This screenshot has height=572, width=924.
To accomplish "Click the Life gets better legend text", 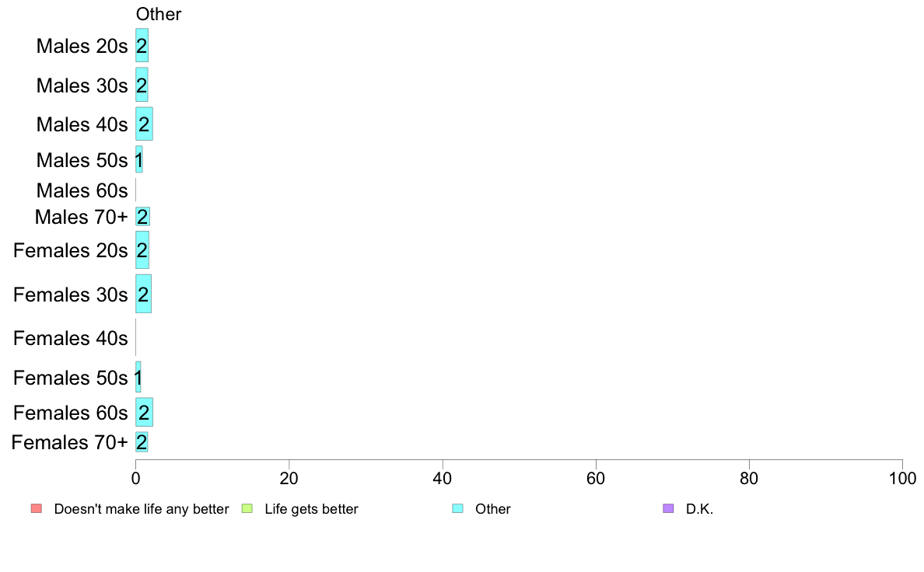I will tap(311, 509).
